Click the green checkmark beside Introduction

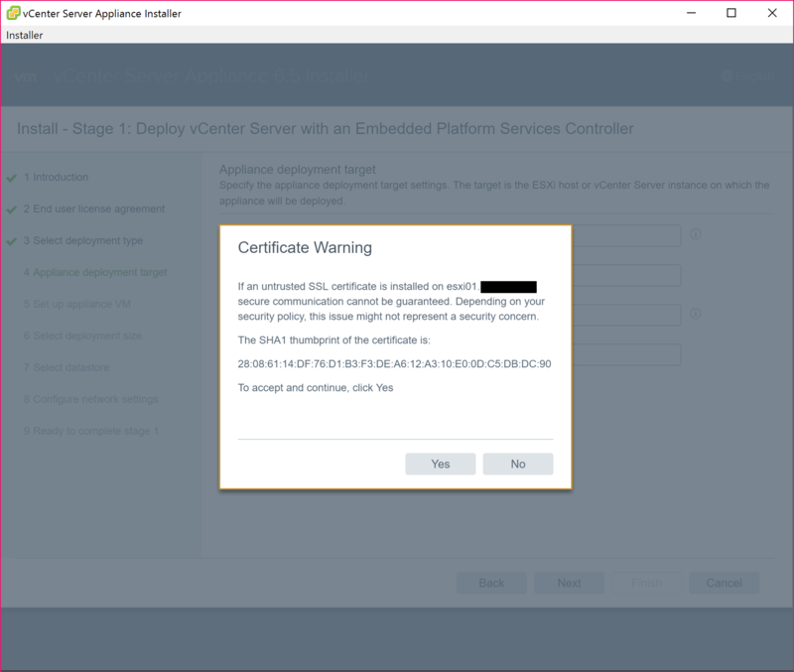click(12, 178)
